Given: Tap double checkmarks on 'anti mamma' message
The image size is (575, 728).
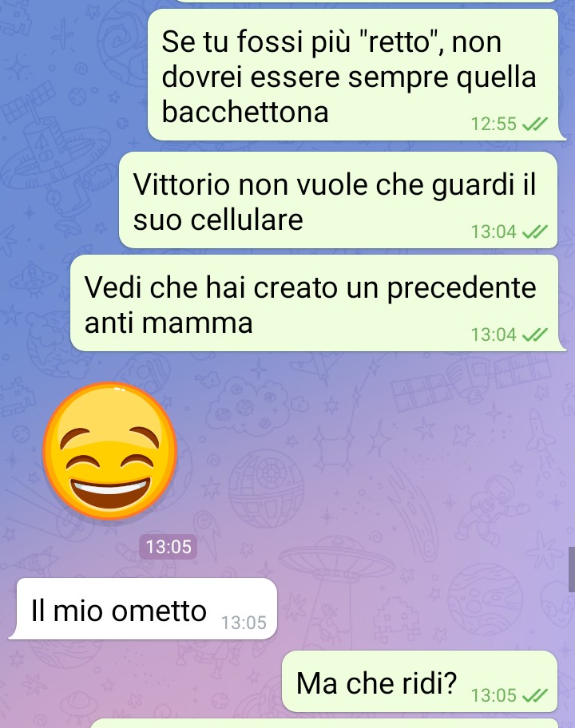Looking at the screenshot, I should pyautogui.click(x=534, y=334).
